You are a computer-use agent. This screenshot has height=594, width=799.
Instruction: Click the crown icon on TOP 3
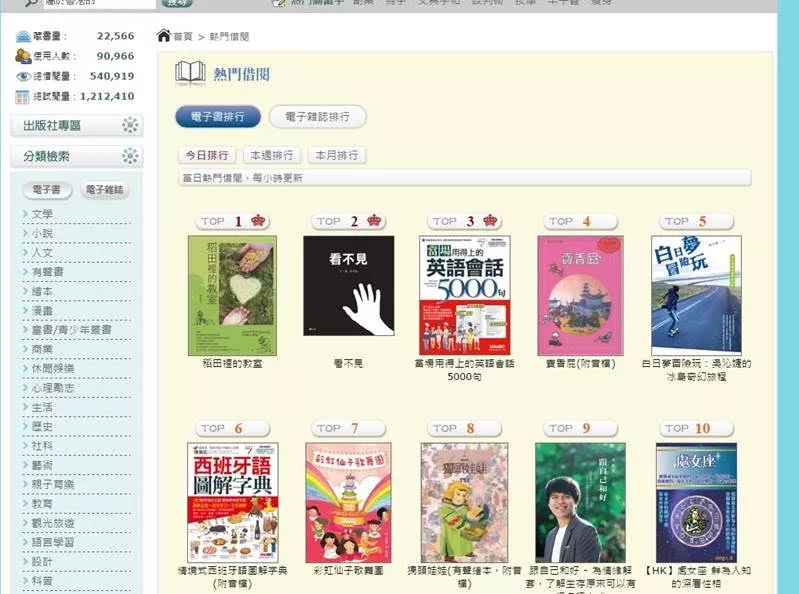tap(490, 221)
